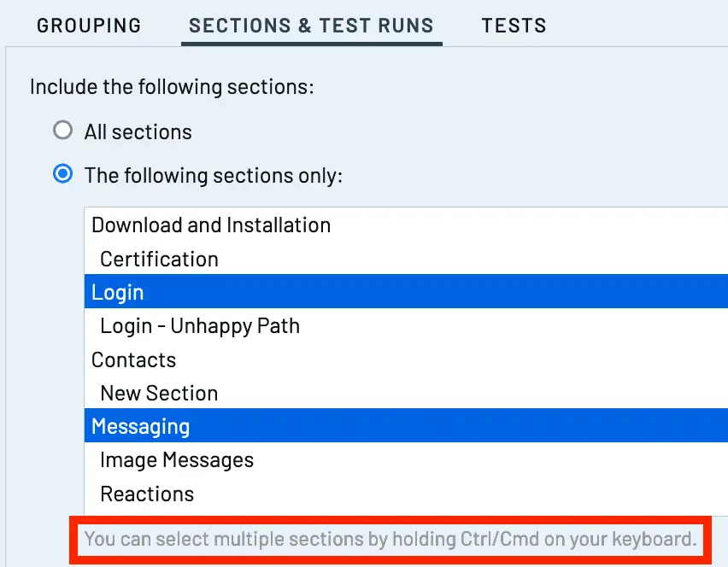Image resolution: width=728 pixels, height=567 pixels.
Task: Open the Tests tab
Action: coord(514,26)
